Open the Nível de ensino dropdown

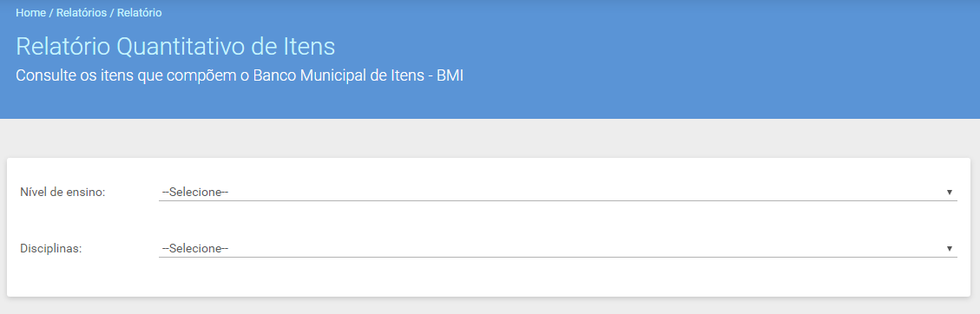(557, 193)
